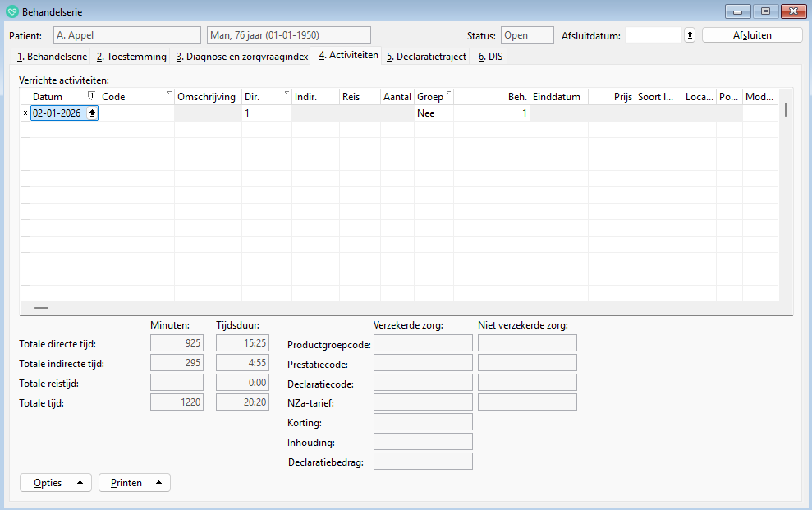Click the Korting field
The width and height of the screenshot is (812, 510).
click(x=423, y=421)
